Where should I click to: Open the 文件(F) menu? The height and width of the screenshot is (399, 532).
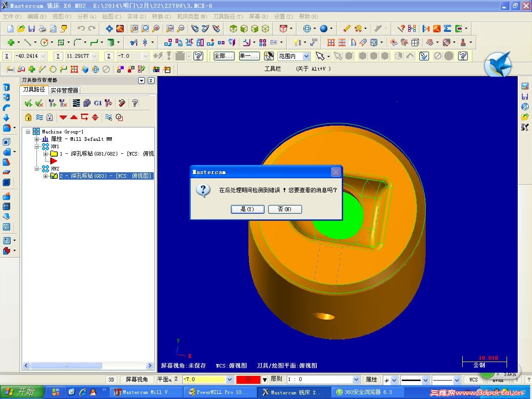point(12,16)
